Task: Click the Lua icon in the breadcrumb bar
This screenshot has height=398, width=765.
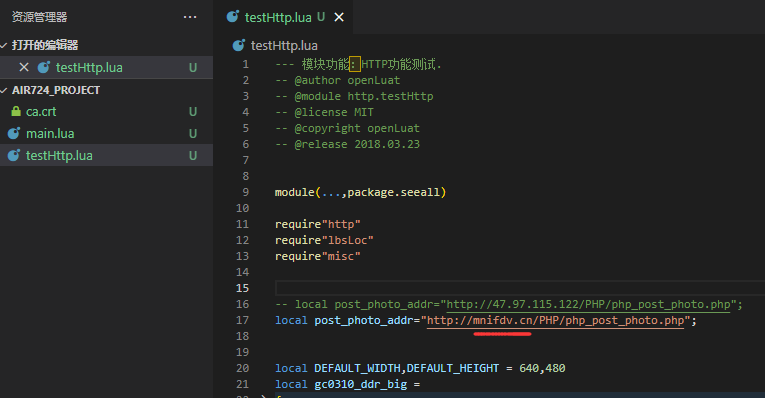Action: pos(239,45)
